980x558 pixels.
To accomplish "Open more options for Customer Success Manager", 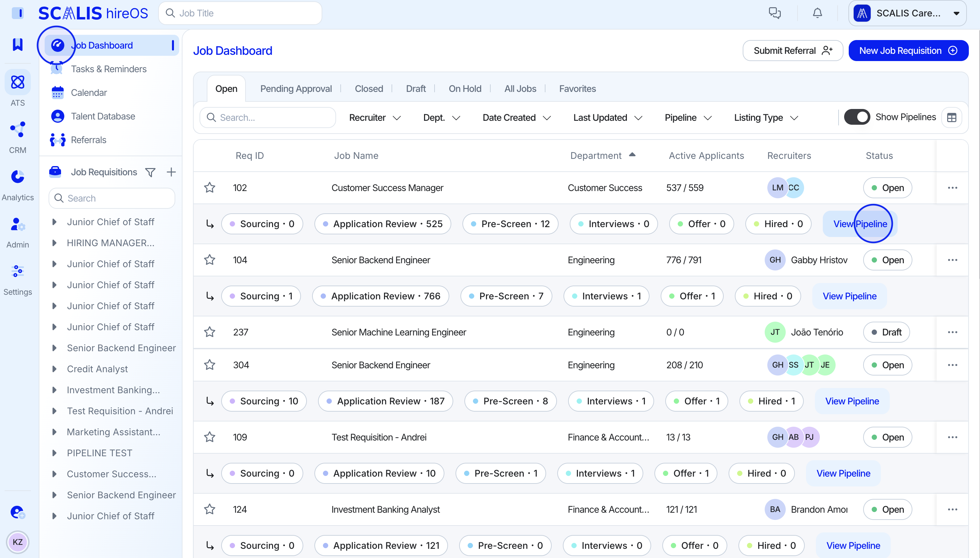I will tap(952, 188).
